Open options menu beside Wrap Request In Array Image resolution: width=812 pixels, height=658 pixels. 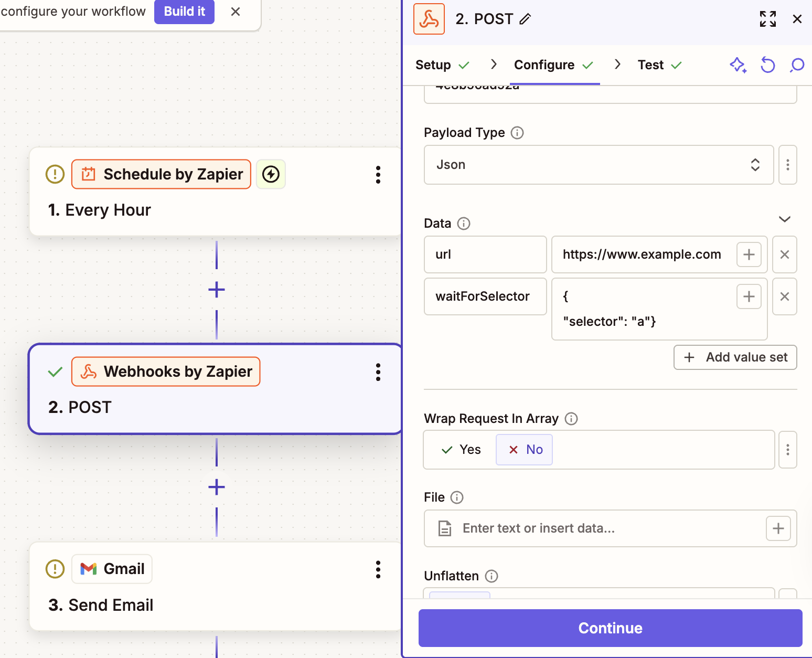(x=787, y=450)
